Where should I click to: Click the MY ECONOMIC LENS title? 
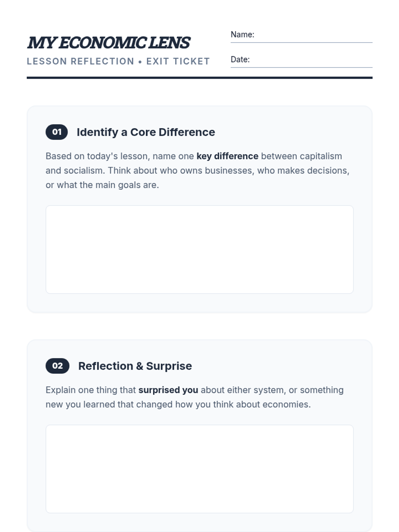click(x=108, y=43)
